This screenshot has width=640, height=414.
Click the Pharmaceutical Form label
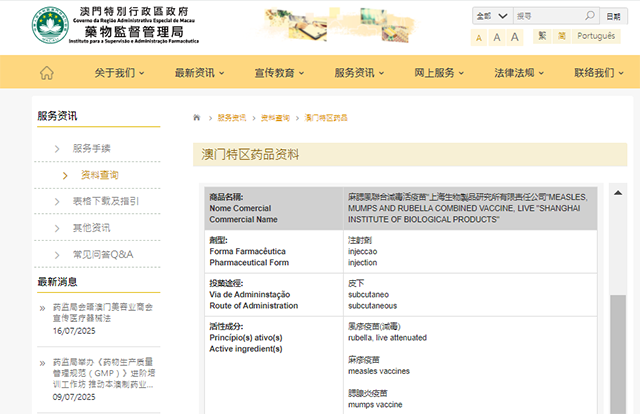pos(249,263)
